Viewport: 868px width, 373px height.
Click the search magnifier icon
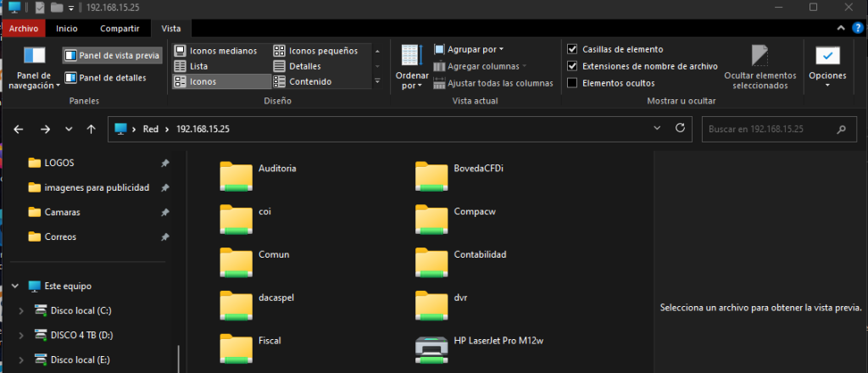point(842,130)
